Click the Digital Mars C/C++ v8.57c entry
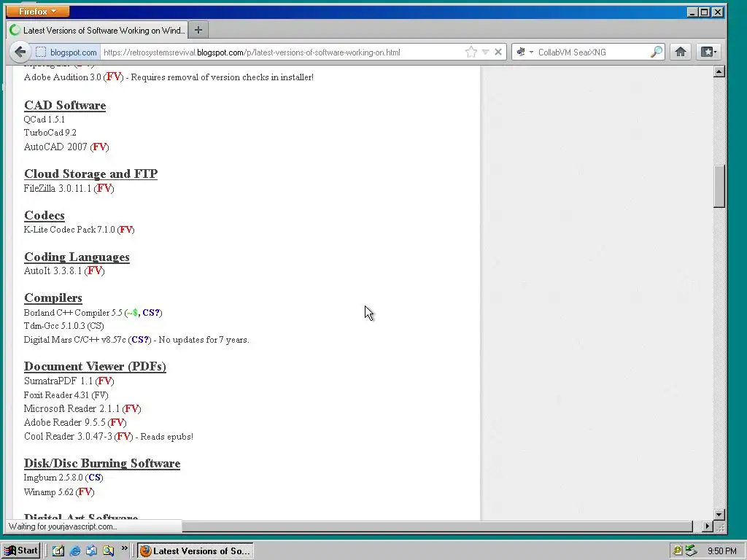This screenshot has height=560, width=747. click(x=136, y=340)
